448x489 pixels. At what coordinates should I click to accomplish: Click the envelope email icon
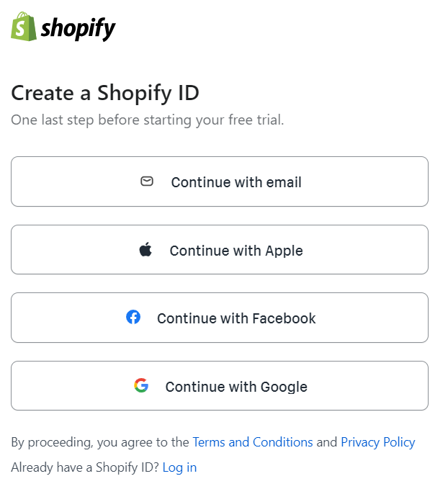coord(147,181)
